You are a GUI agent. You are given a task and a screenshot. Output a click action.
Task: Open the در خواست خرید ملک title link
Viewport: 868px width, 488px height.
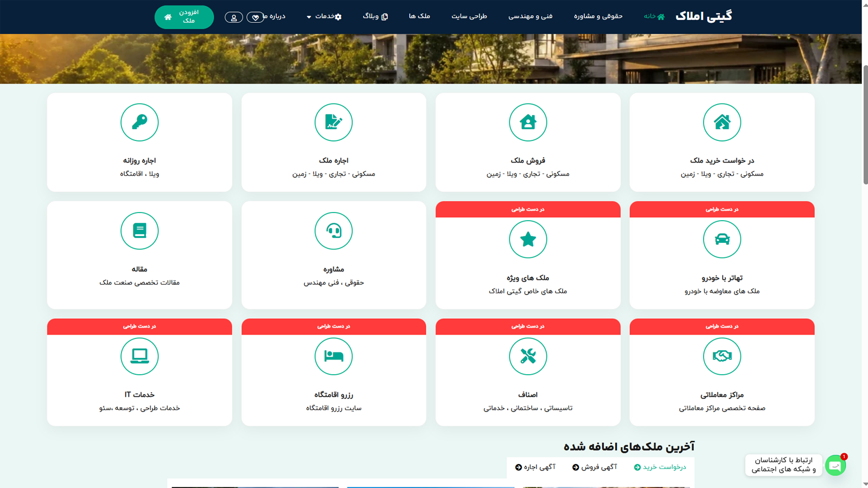[722, 160]
